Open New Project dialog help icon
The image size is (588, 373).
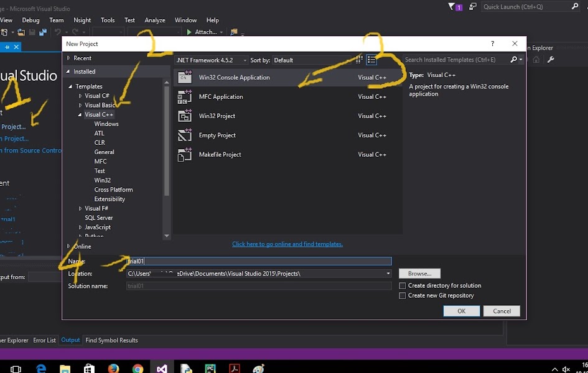[492, 44]
